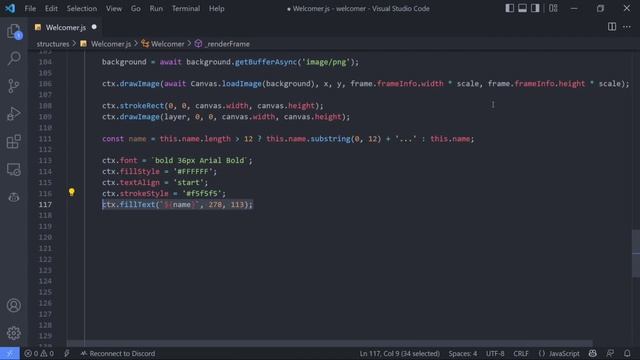Expand structures breadcrumb folder
This screenshot has height=360, width=640.
[53, 44]
